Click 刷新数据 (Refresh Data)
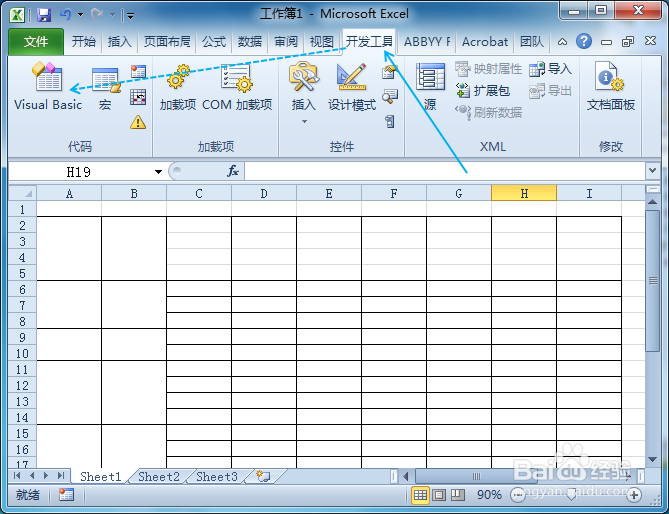 [x=489, y=112]
